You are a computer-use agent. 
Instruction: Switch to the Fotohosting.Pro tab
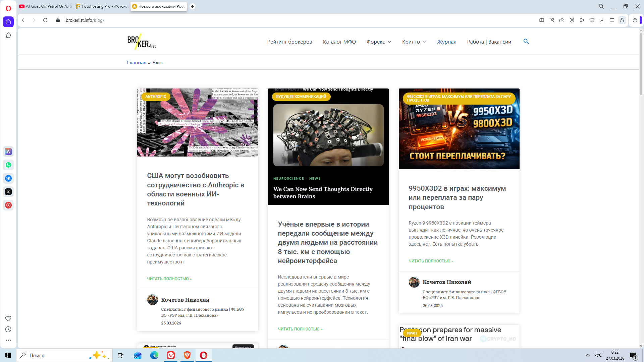[102, 6]
